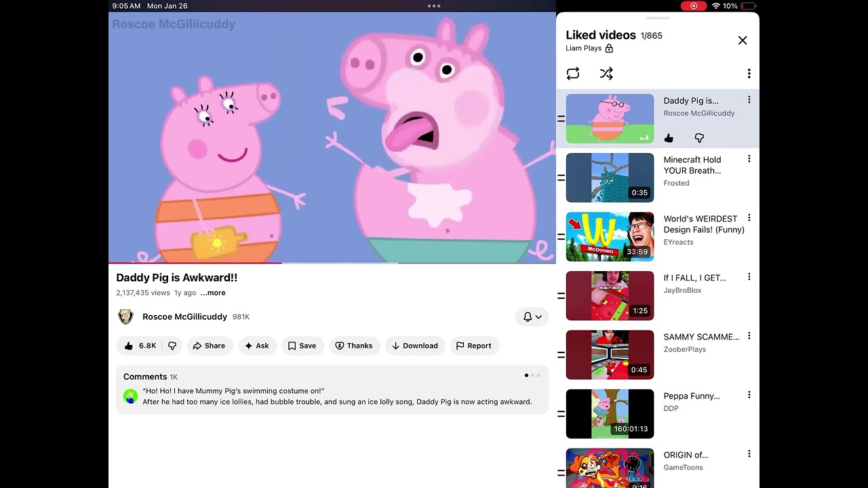868x488 pixels.
Task: Toggle playlist shuffle icon
Action: (606, 73)
